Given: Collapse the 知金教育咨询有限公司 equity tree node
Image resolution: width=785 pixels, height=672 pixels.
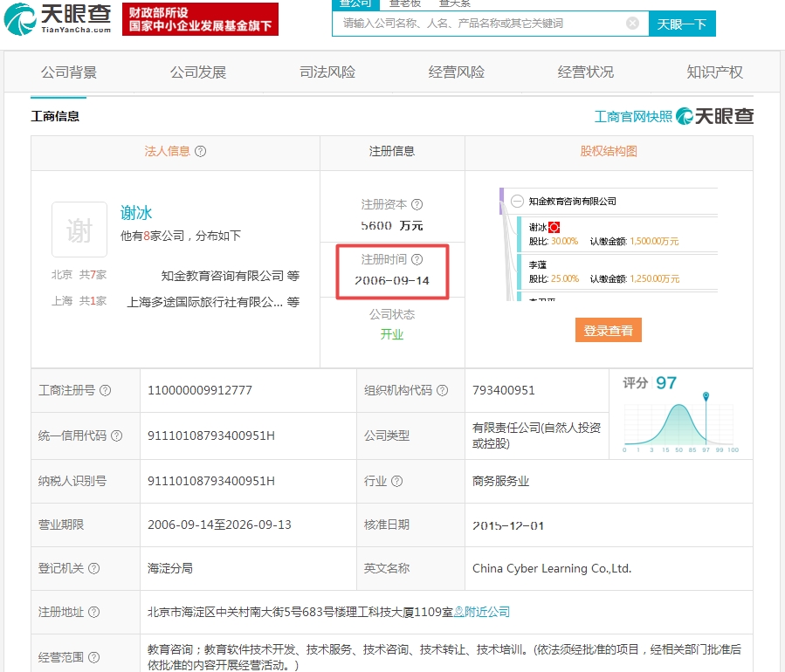Looking at the screenshot, I should [517, 201].
